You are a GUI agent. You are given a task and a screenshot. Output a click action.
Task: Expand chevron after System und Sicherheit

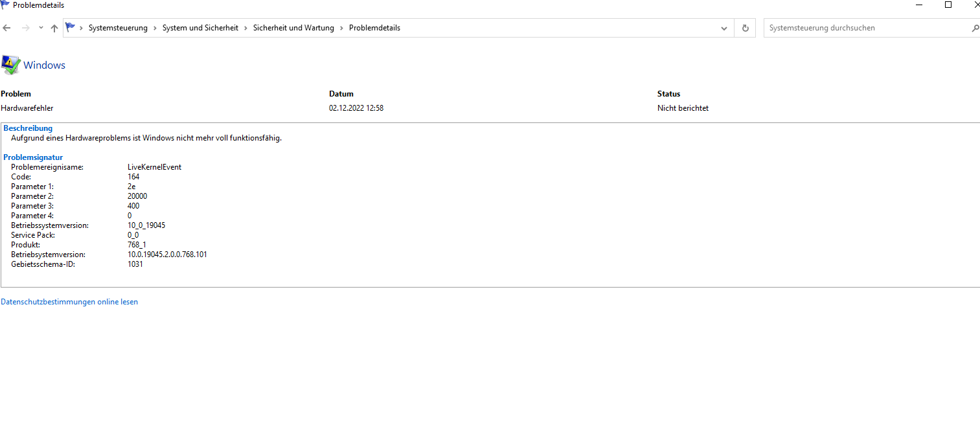(x=246, y=28)
